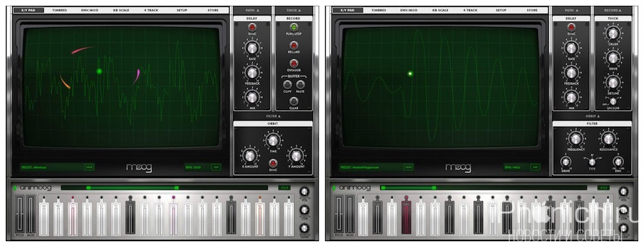Toggle the Orbit panel's red Sync button

[272, 163]
